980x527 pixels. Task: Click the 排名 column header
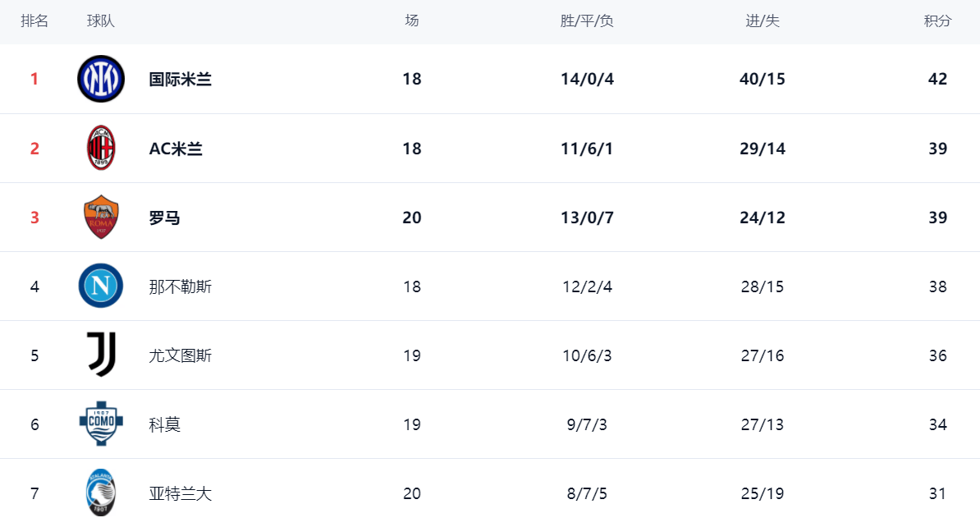pyautogui.click(x=34, y=21)
